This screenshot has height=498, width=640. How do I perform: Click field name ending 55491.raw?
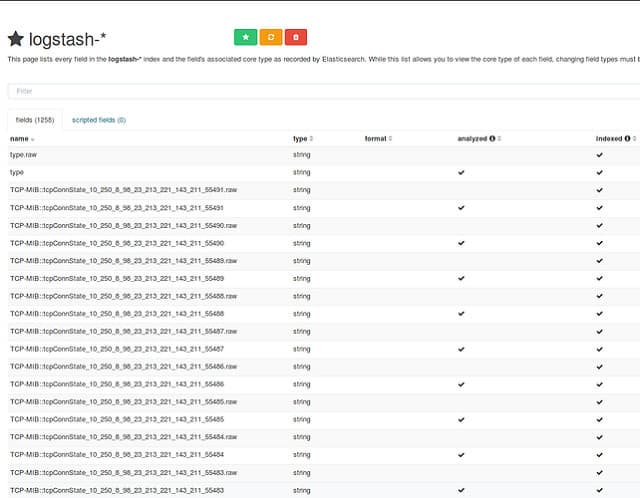click(x=123, y=190)
